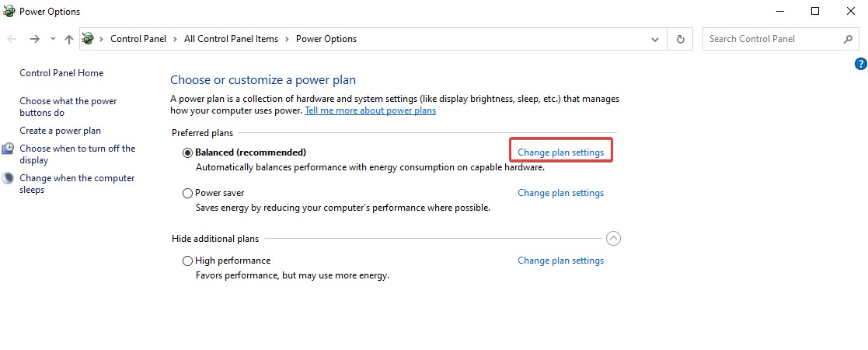Screen dimensions: 868x350
Task: Select the High performance plan
Action: (187, 261)
